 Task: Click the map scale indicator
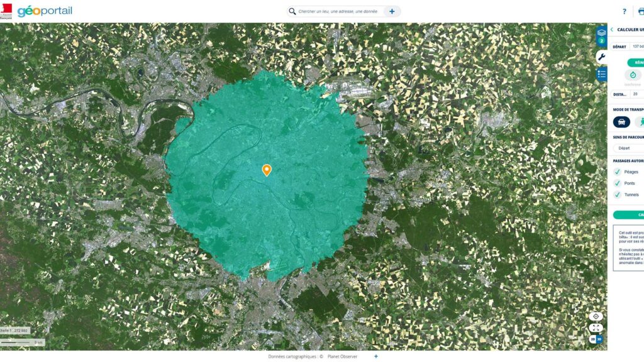pos(15,331)
